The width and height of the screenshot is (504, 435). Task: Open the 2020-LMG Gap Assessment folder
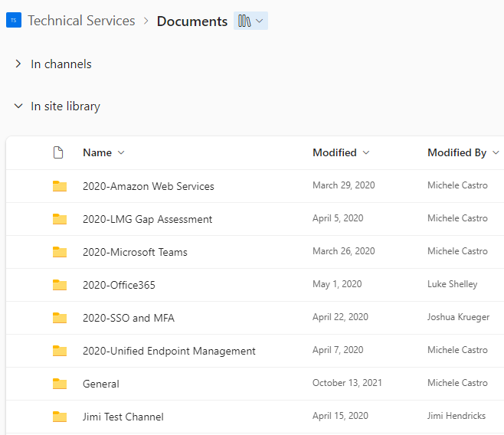148,220
